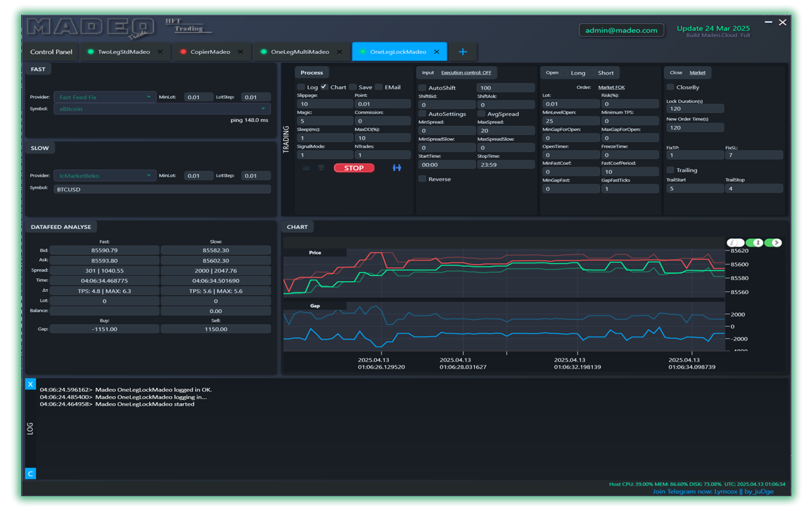
Task: Click the blue X button in log panel
Action: 30,384
